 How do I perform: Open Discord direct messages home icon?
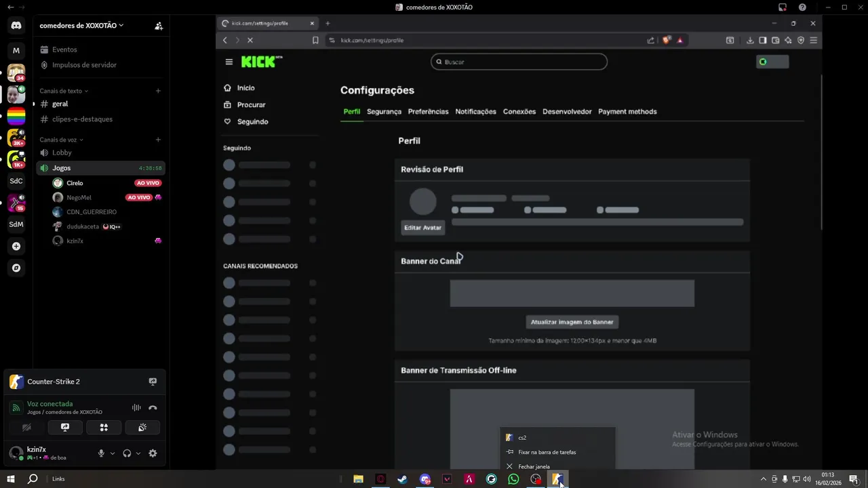tap(16, 25)
